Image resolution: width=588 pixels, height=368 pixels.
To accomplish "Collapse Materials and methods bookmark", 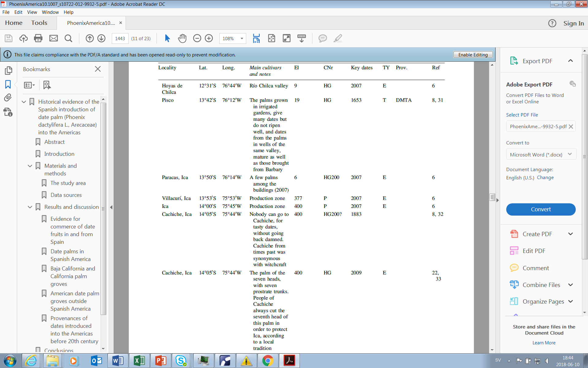I will 30,166.
